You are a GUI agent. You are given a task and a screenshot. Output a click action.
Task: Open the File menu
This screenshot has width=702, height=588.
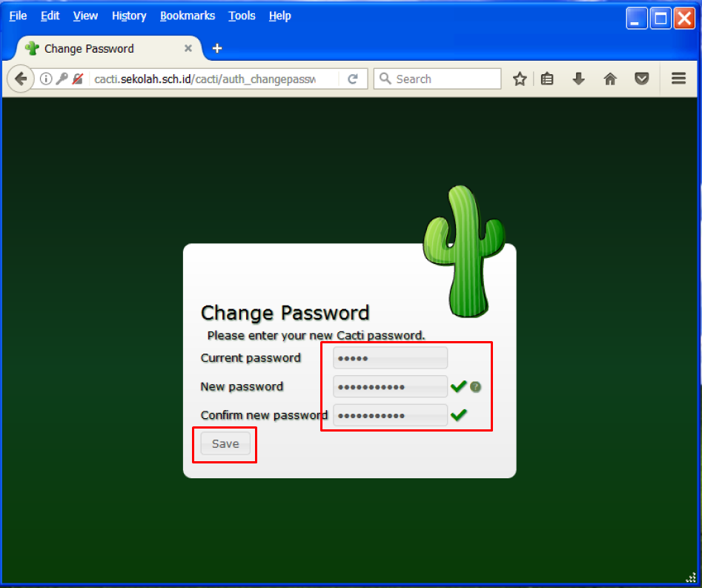point(18,16)
